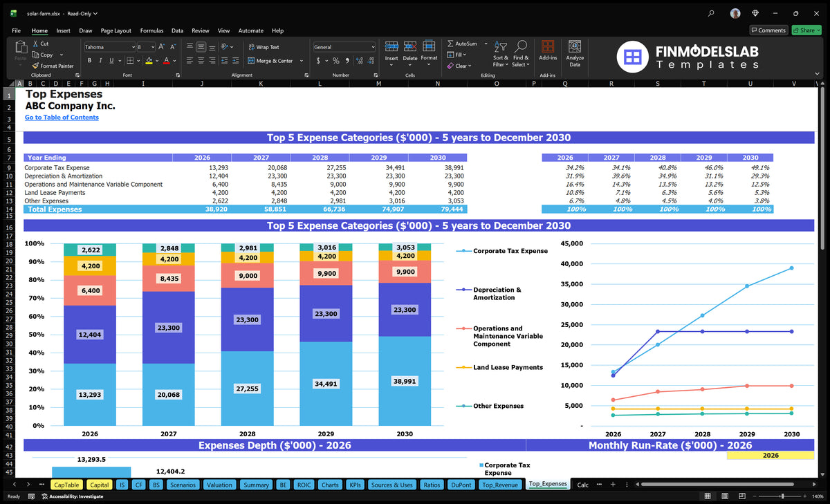This screenshot has width=830, height=504.
Task: Apply Italic formatting
Action: tap(100, 61)
